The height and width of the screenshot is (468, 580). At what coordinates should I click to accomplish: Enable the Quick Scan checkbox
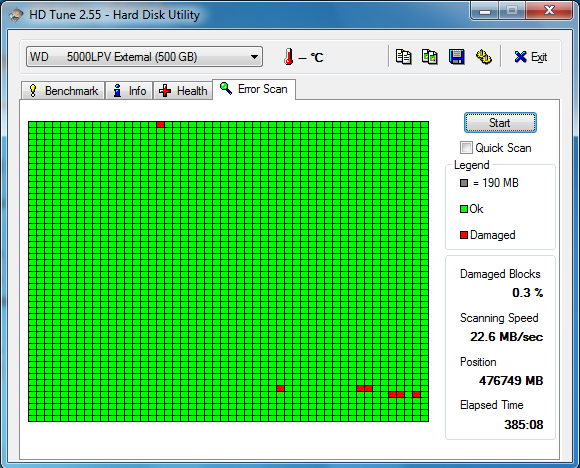(466, 148)
